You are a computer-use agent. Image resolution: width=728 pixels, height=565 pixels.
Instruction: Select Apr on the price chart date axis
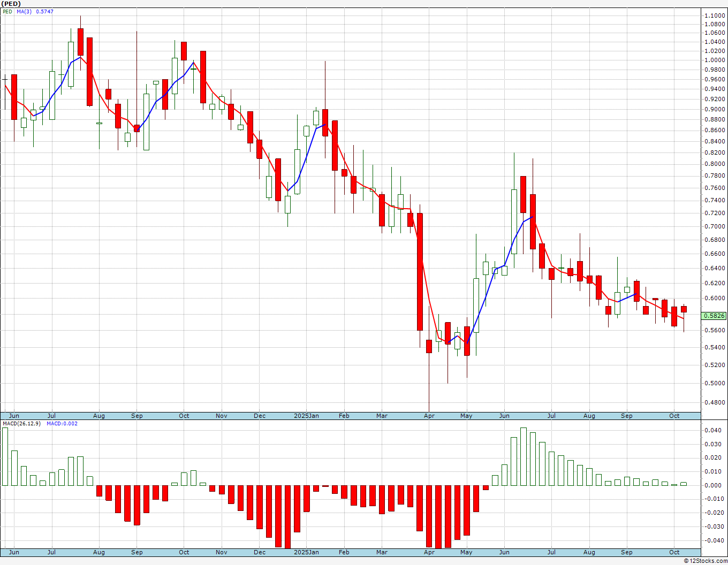point(429,416)
